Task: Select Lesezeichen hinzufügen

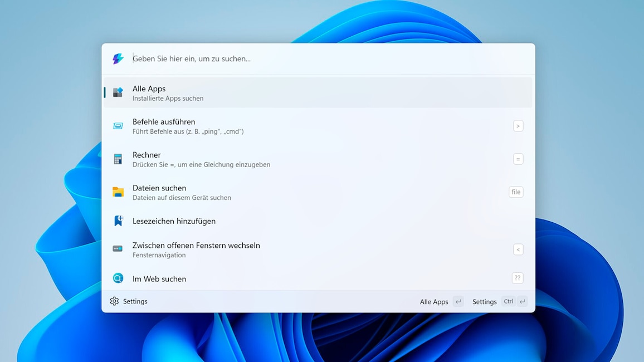Action: click(318, 221)
